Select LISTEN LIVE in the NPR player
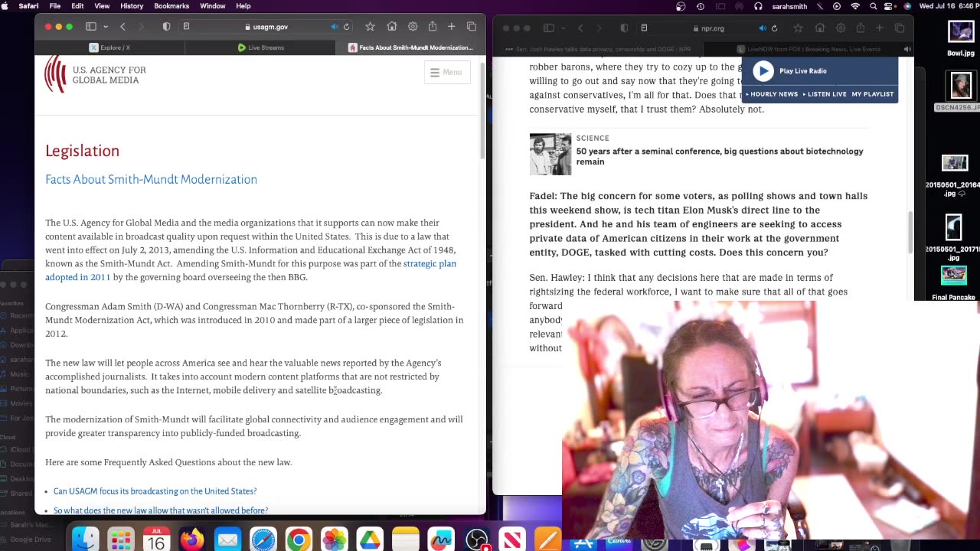 [826, 94]
